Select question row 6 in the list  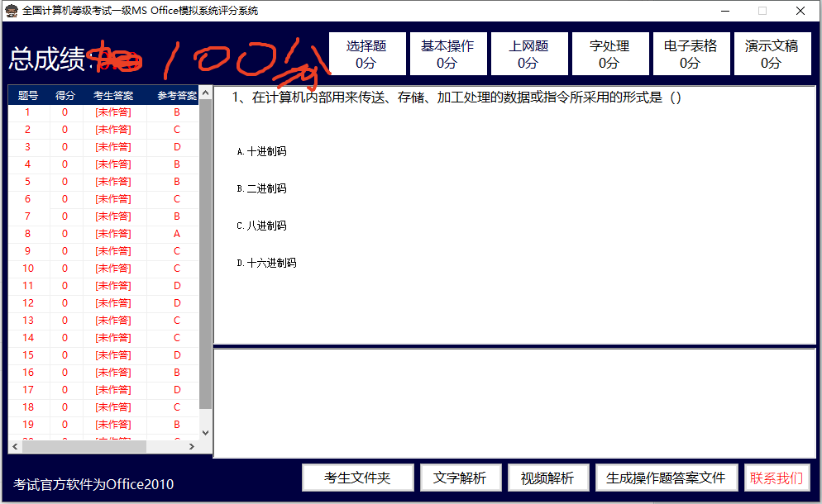click(103, 198)
